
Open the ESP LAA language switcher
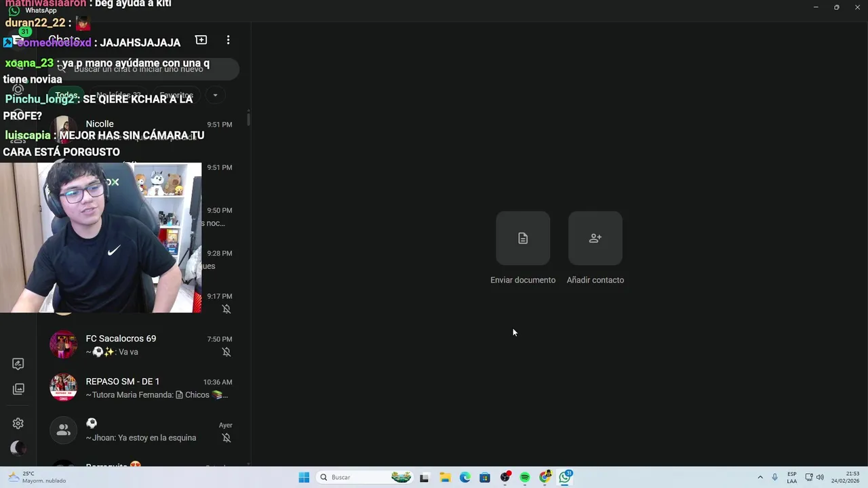pyautogui.click(x=792, y=477)
